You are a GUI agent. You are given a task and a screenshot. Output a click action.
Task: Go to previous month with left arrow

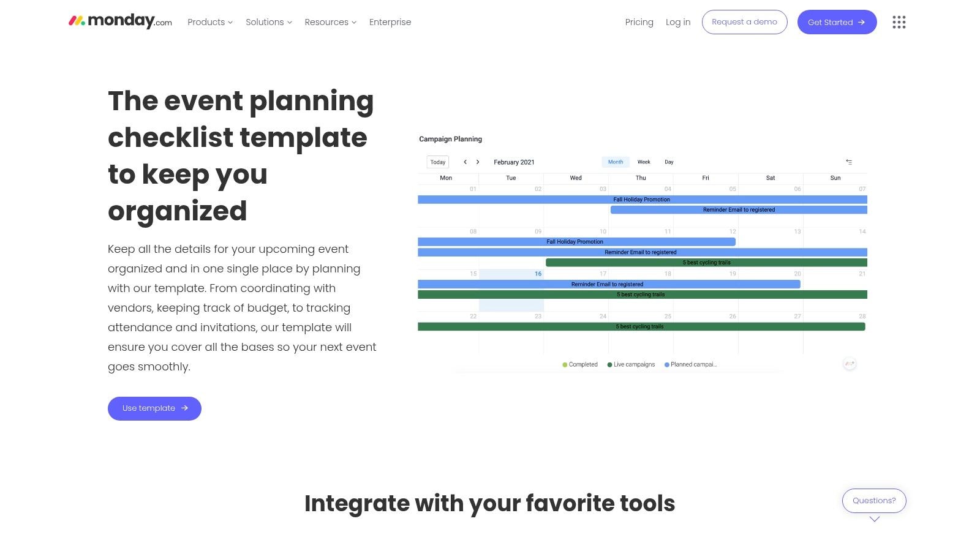pos(465,162)
